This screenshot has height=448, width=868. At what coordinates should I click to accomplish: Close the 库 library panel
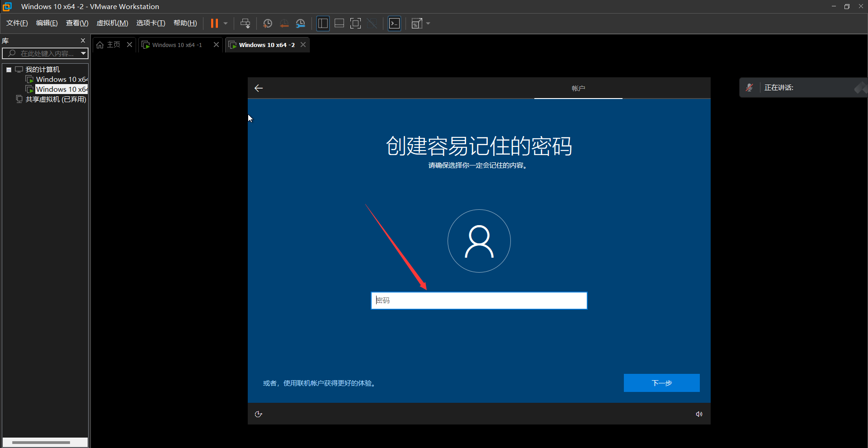point(83,41)
